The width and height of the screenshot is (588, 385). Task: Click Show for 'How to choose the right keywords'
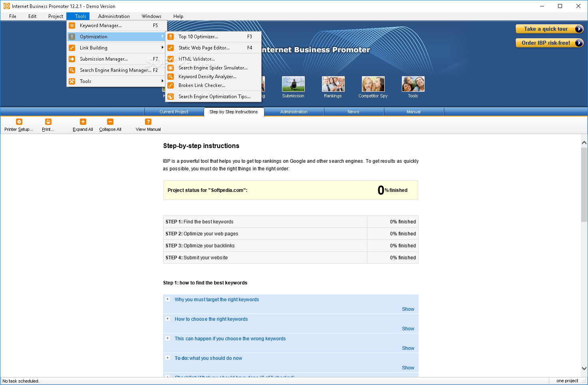(x=408, y=329)
